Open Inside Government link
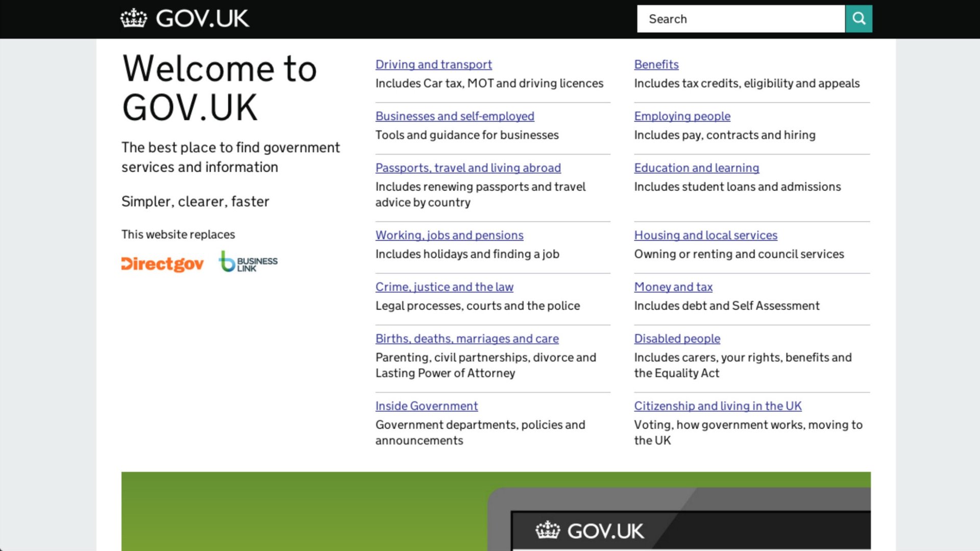980x551 pixels. [426, 406]
